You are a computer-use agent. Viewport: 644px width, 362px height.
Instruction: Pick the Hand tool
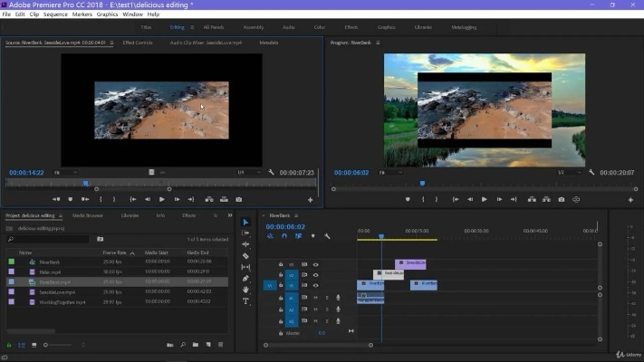245,290
